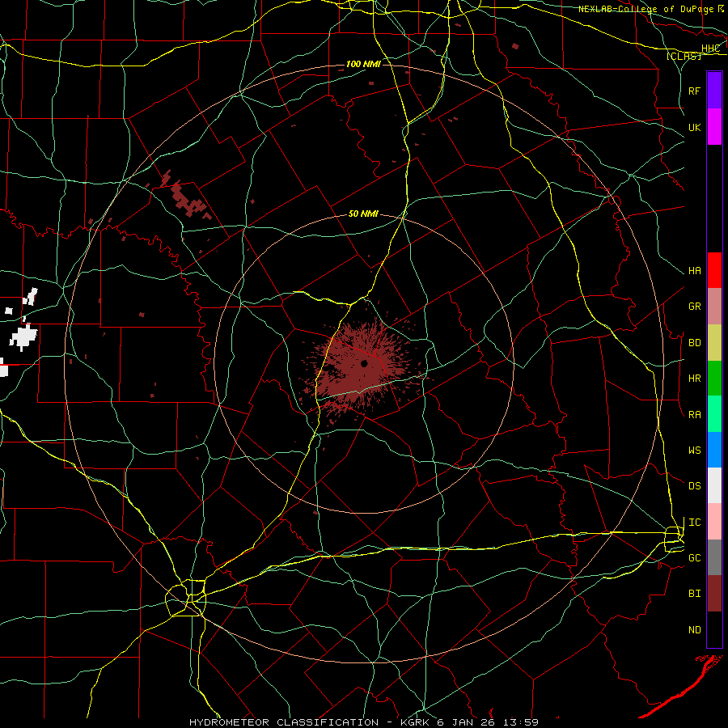Click the WS legend label
The height and width of the screenshot is (728, 728).
click(x=695, y=451)
